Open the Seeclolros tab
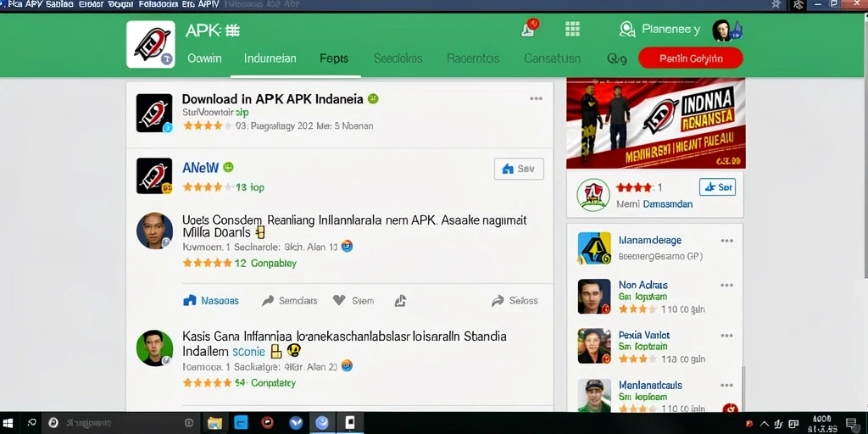The image size is (868, 434). tap(398, 58)
